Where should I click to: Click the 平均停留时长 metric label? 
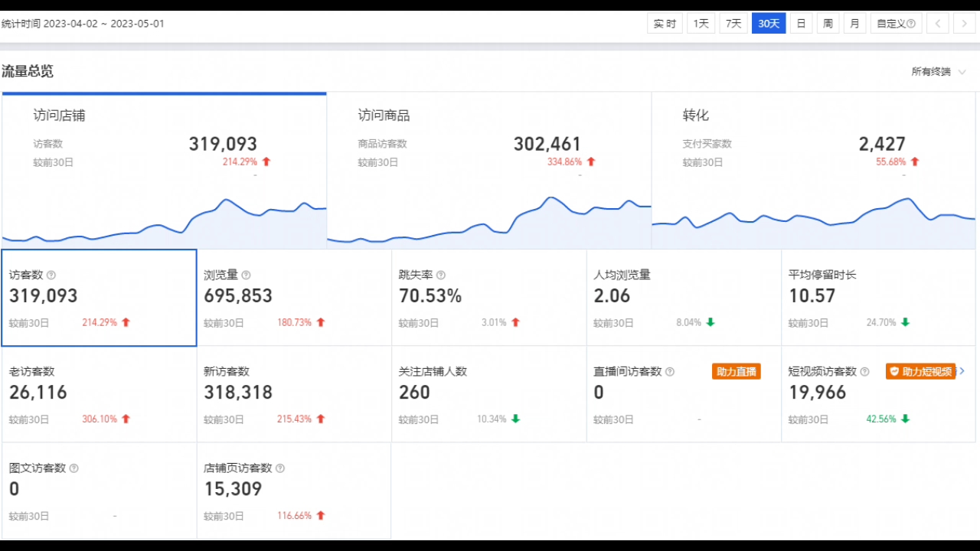click(822, 275)
